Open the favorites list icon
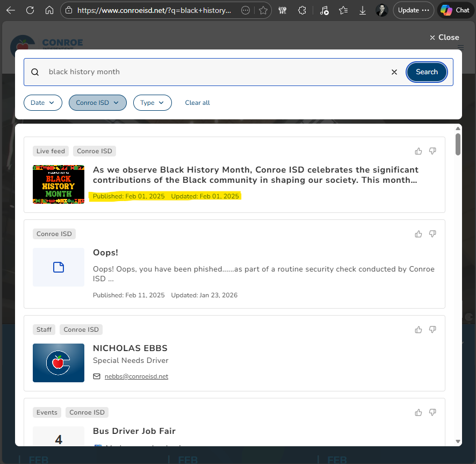The image size is (476, 464). tap(343, 10)
